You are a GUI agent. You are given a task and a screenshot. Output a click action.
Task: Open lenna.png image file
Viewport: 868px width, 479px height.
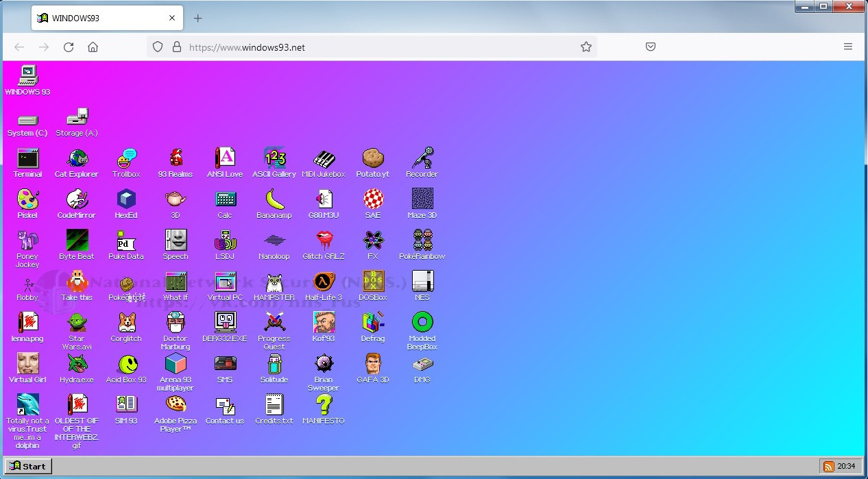[27, 323]
